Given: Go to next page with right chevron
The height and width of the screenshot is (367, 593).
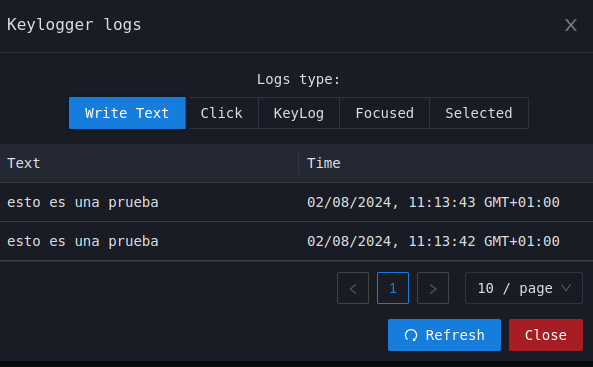Looking at the screenshot, I should pos(433,288).
